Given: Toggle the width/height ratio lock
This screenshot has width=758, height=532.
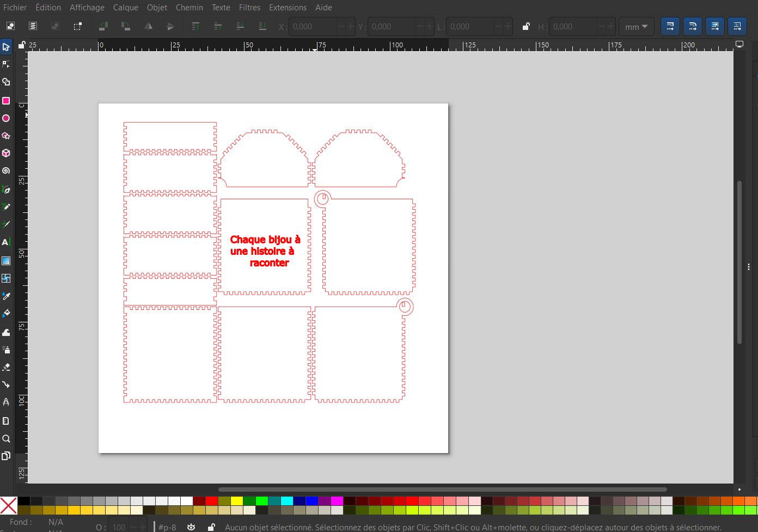Looking at the screenshot, I should pyautogui.click(x=526, y=26).
